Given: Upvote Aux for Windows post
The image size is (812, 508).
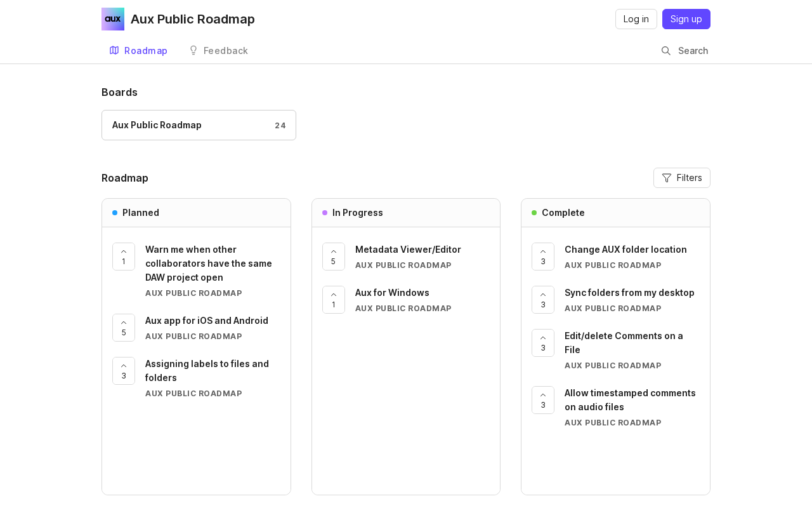Looking at the screenshot, I should 333,300.
